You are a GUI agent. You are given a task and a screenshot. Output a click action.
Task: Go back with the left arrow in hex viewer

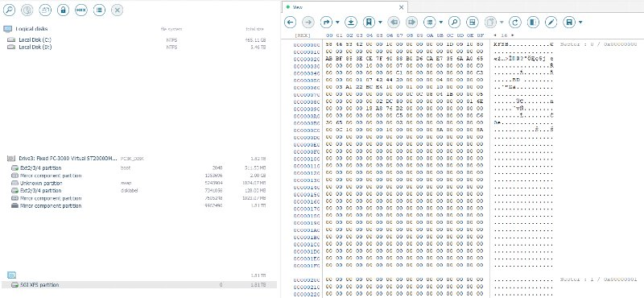pos(290,22)
